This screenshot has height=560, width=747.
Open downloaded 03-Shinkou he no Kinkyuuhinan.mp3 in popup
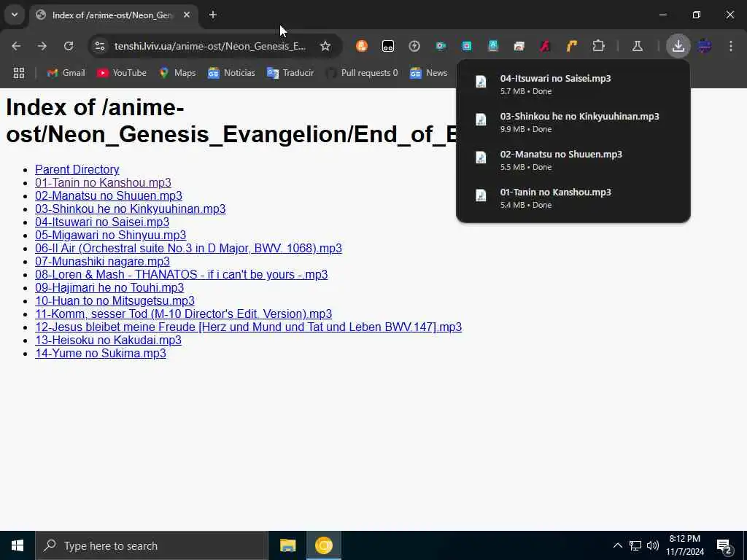coord(573,122)
